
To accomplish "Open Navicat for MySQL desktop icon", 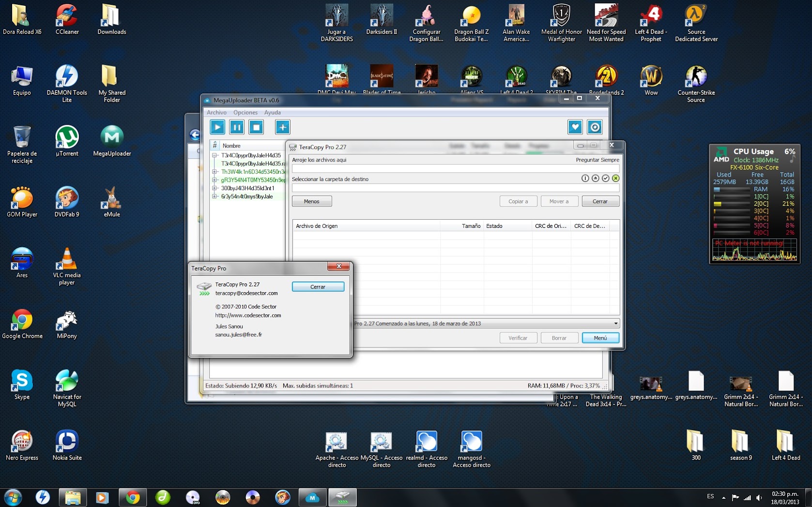I will (x=67, y=388).
